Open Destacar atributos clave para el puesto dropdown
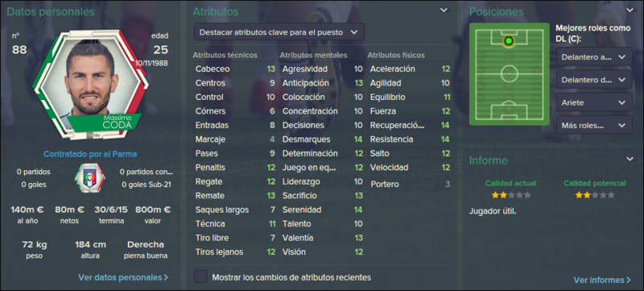644x291 pixels. click(279, 31)
